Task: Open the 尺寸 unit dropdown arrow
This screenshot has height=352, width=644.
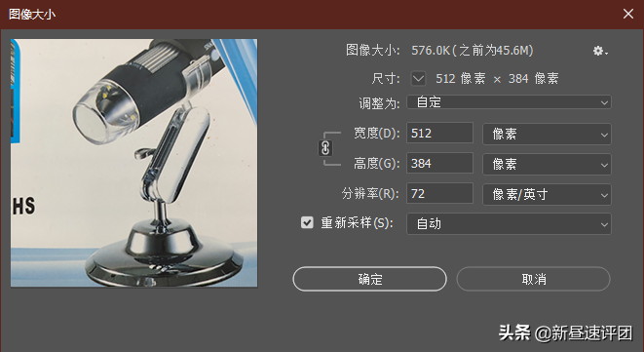Action: pos(418,78)
